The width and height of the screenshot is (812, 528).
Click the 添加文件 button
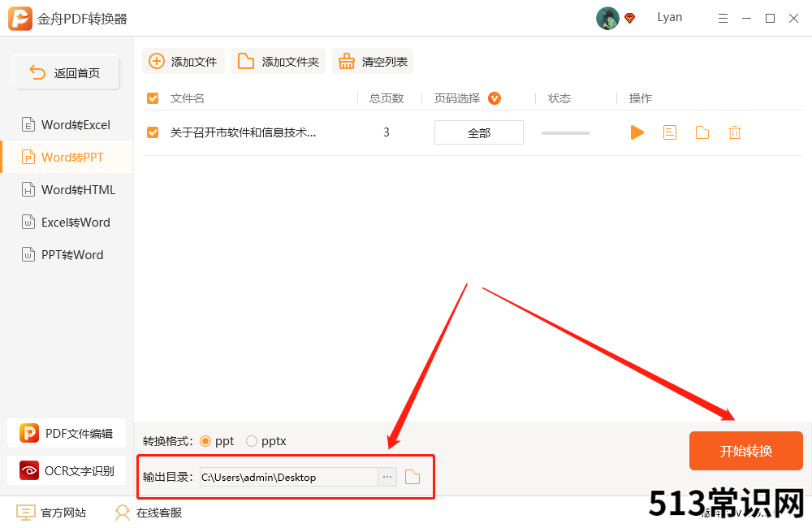coord(184,61)
